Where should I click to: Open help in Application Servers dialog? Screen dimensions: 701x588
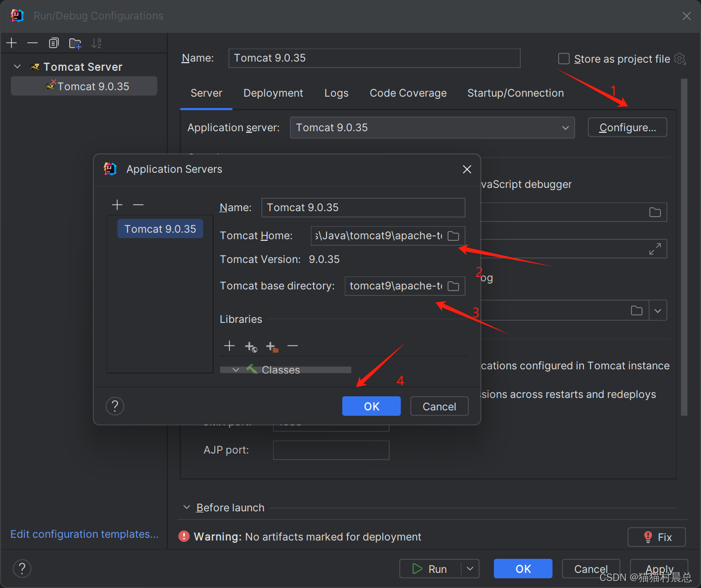[x=115, y=406]
